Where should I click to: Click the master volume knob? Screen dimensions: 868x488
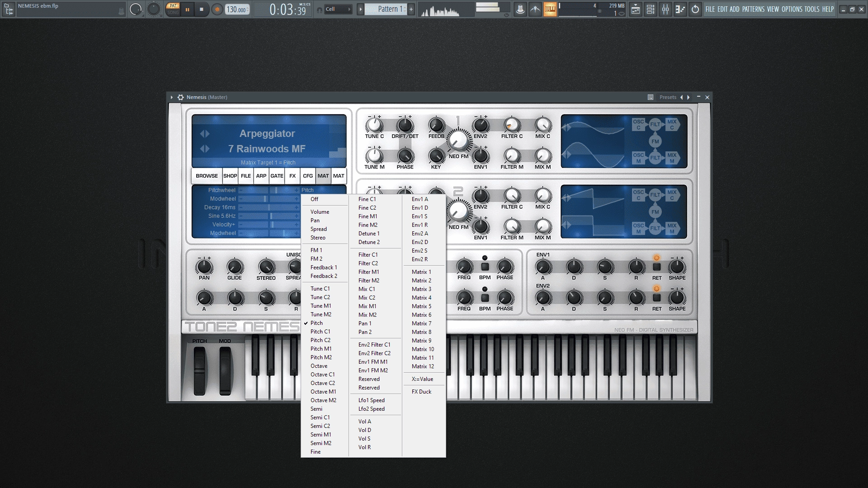pos(136,9)
